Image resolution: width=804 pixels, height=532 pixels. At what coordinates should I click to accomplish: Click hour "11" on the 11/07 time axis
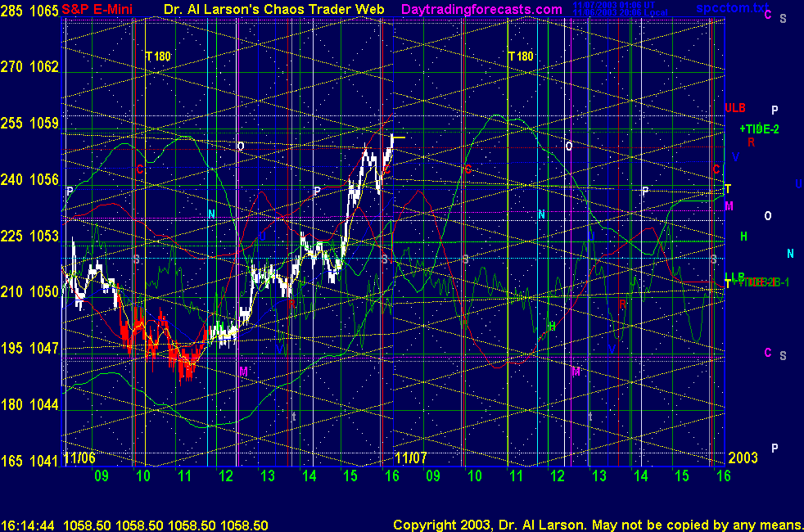point(517,476)
